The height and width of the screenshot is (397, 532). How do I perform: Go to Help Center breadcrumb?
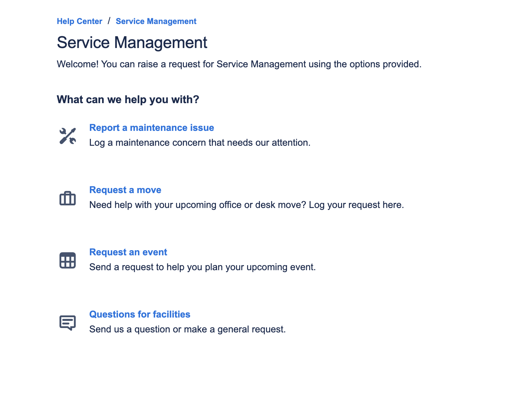pos(79,21)
